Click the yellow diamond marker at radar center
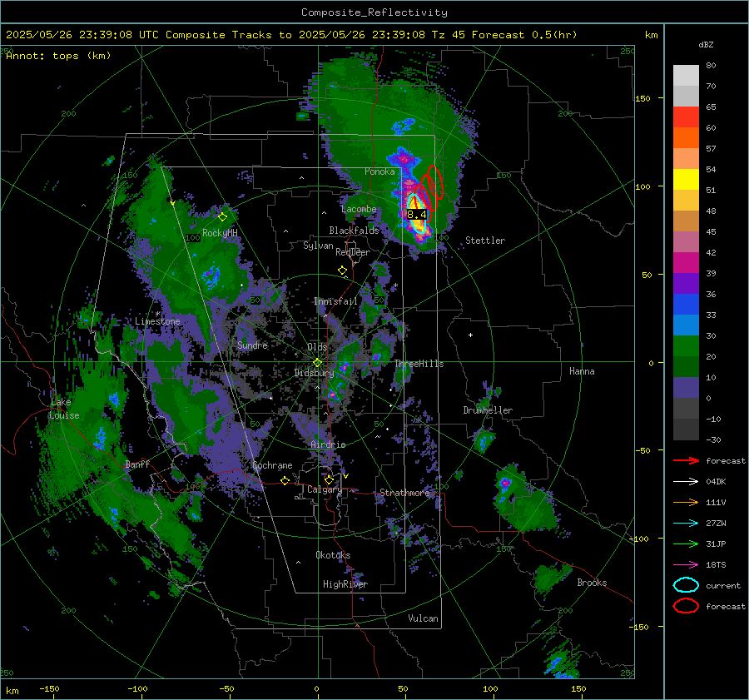The height and width of the screenshot is (700, 749). [317, 362]
